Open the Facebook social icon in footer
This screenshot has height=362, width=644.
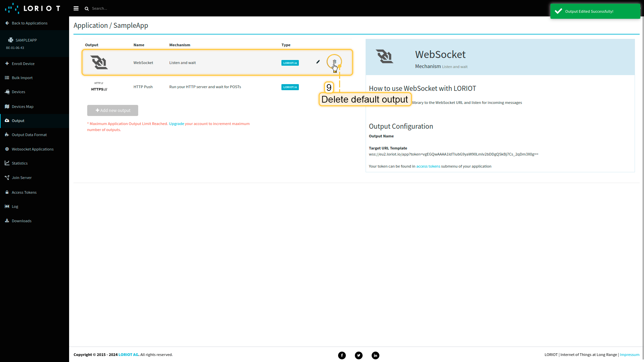coord(342,355)
